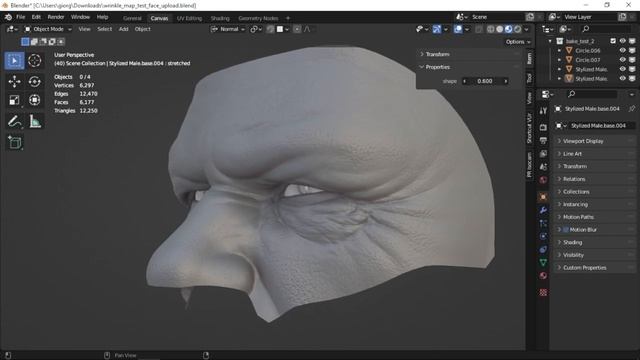
Task: Switch to the Shading workspace tab
Action: pos(220,18)
